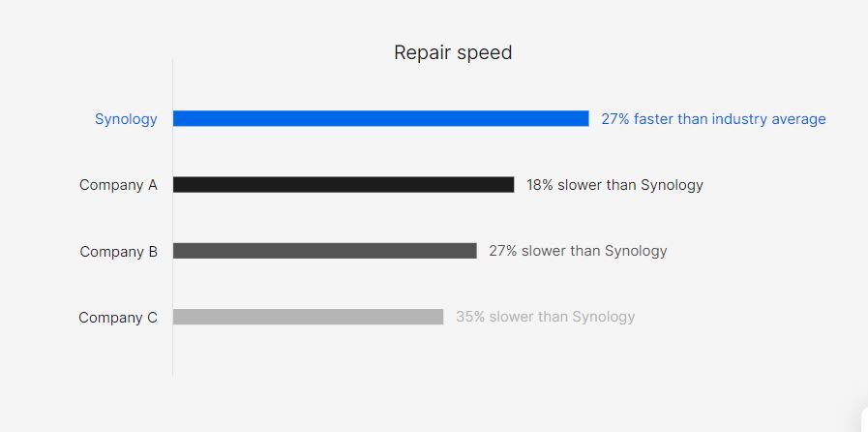Click the right end of Company A bar
Image resolution: width=868 pixels, height=432 pixels.
(511, 184)
